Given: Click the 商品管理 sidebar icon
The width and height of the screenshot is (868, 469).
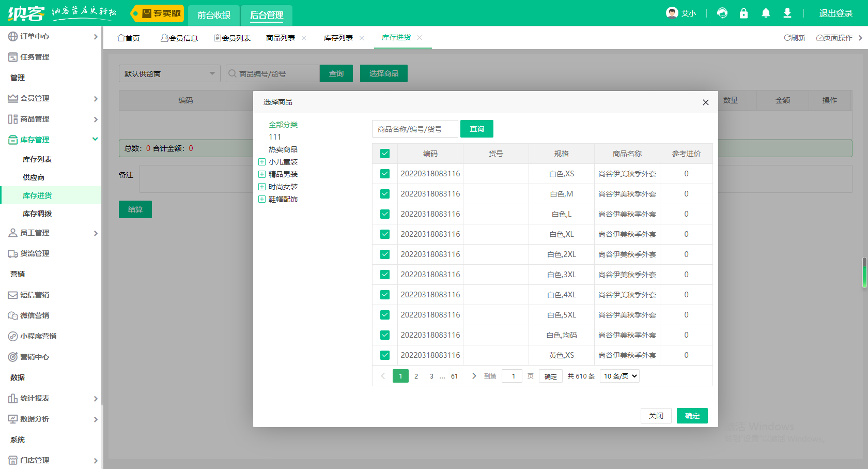Looking at the screenshot, I should tap(13, 119).
